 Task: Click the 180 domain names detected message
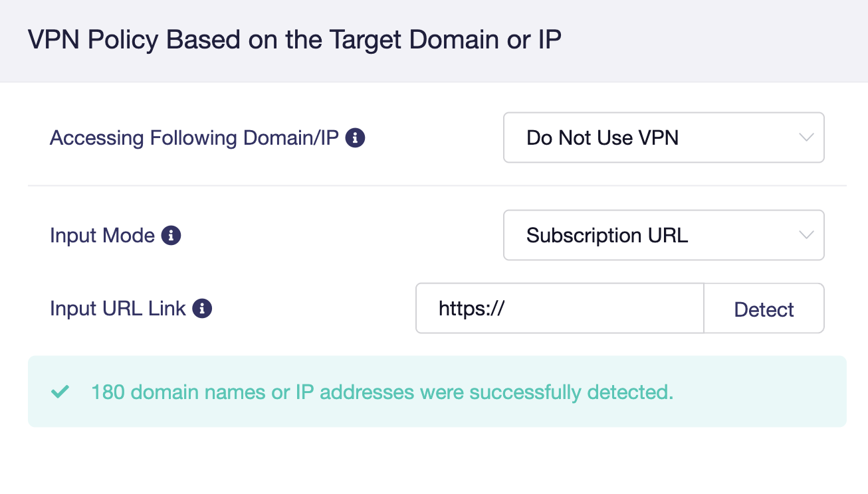point(382,392)
